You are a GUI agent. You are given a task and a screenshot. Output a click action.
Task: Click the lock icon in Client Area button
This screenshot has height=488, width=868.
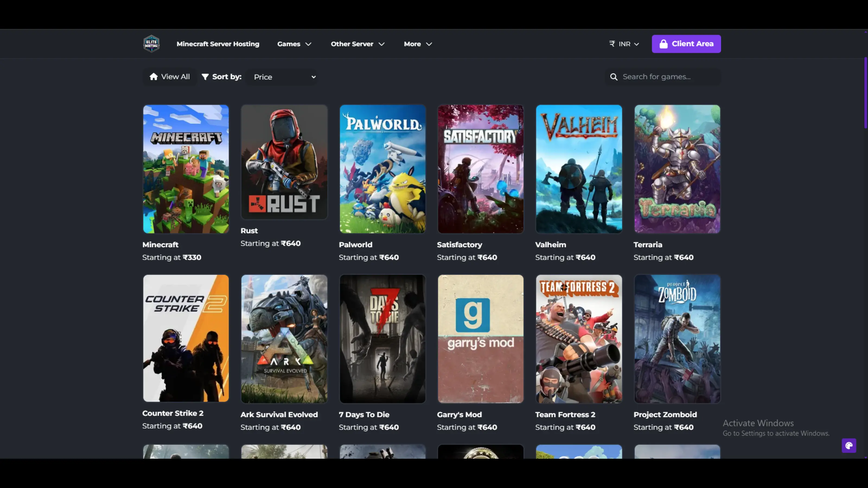(664, 44)
